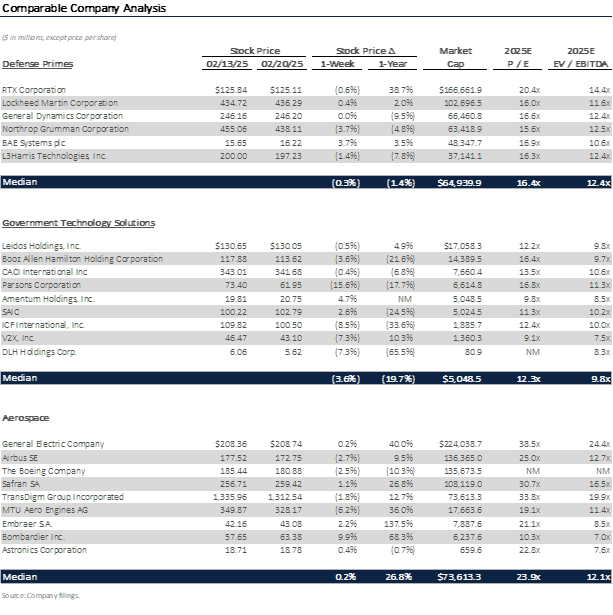This screenshot has width=613, height=615.
Task: Click The Boeing Company name cell
Action: coord(44,471)
